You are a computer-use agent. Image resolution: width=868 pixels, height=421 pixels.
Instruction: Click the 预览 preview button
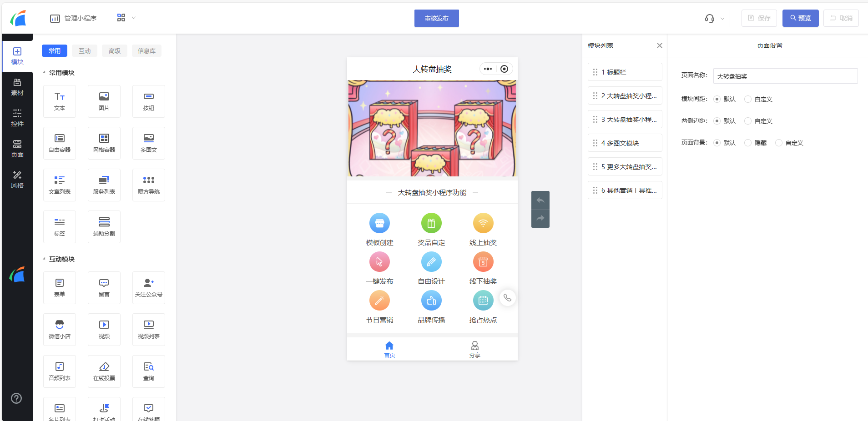point(801,18)
